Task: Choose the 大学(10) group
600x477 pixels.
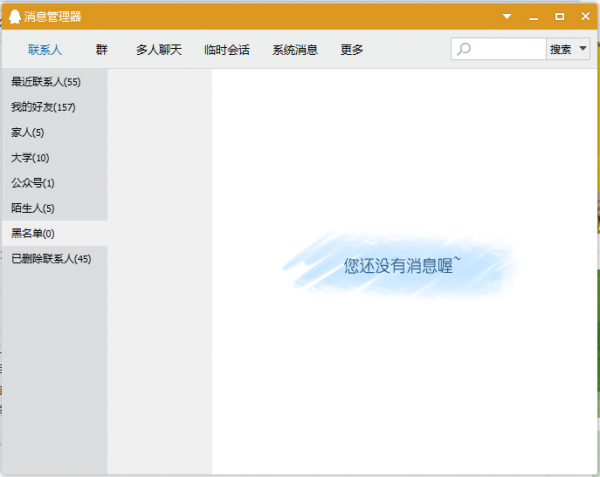Action: click(30, 158)
